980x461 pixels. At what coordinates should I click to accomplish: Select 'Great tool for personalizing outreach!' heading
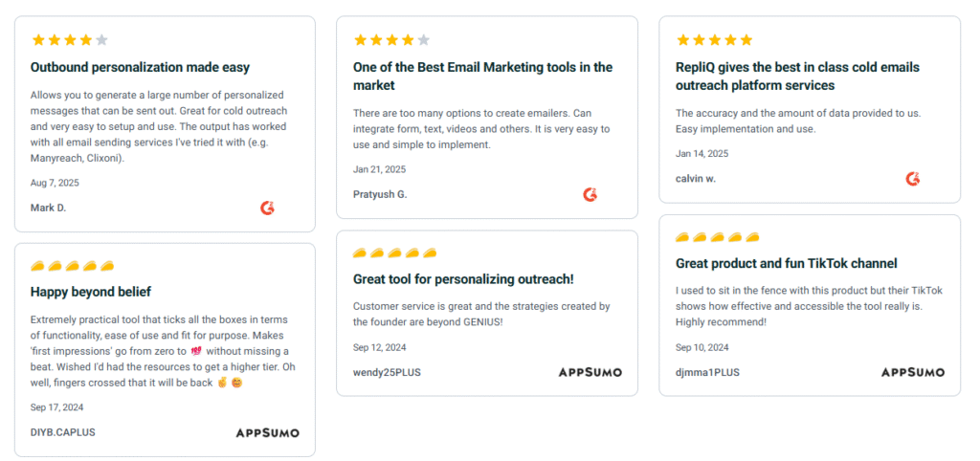pos(463,279)
